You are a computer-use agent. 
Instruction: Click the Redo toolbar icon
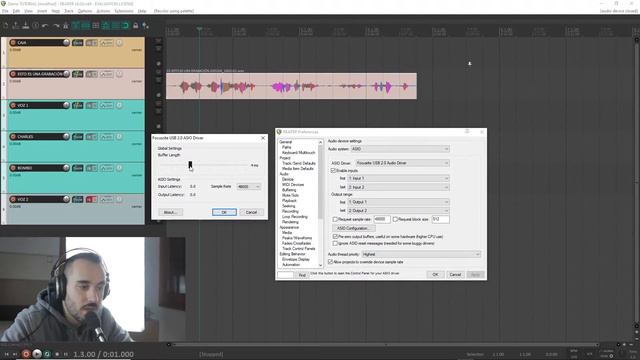(x=56, y=26)
